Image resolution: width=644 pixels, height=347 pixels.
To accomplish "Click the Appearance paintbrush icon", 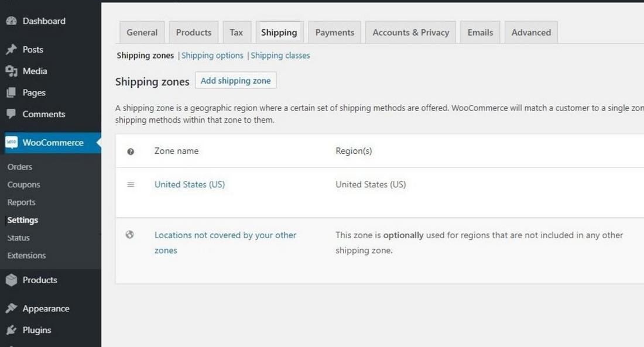I will (x=11, y=309).
